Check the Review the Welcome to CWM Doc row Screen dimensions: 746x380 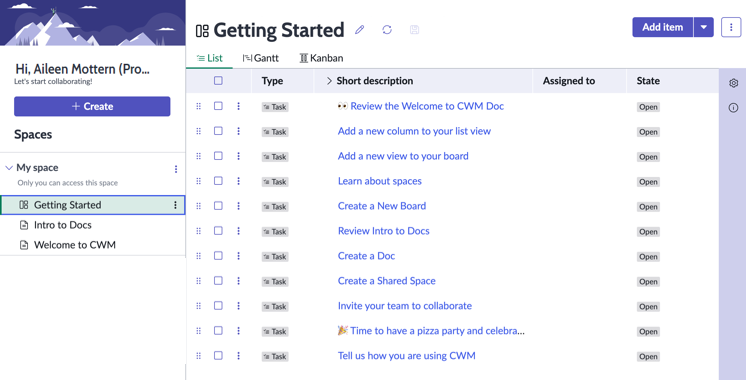pos(218,106)
